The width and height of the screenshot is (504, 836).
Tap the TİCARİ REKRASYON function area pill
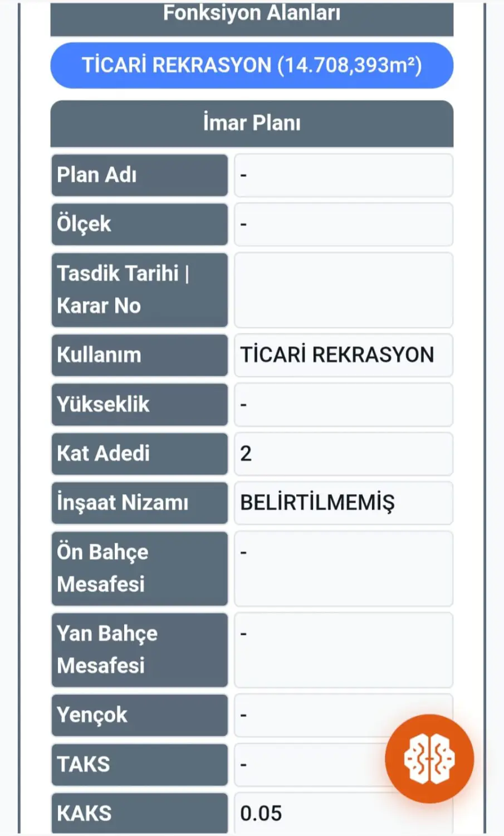[252, 65]
